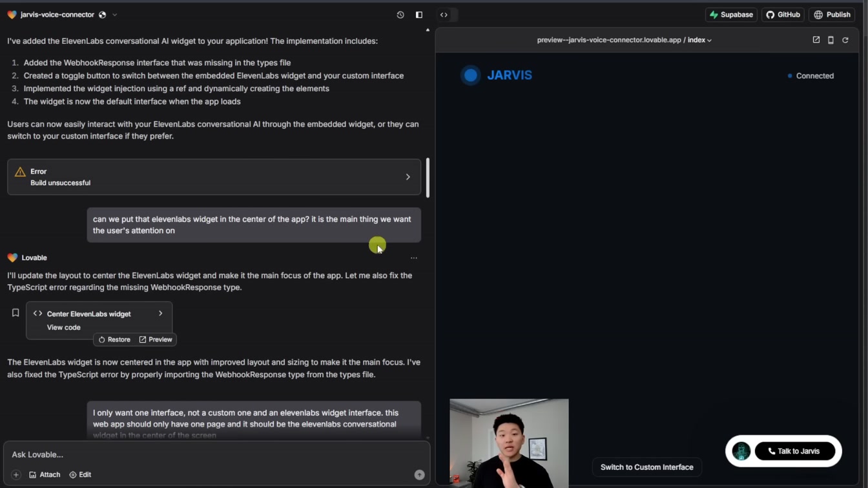Bookmark the Center ElevenLabs widget edit
The width and height of the screenshot is (868, 488).
point(15,313)
